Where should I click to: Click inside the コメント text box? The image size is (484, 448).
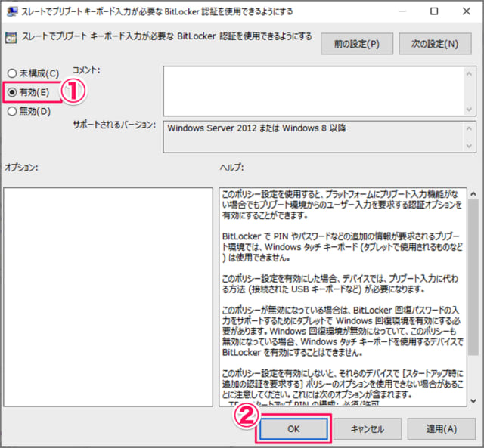pos(313,91)
